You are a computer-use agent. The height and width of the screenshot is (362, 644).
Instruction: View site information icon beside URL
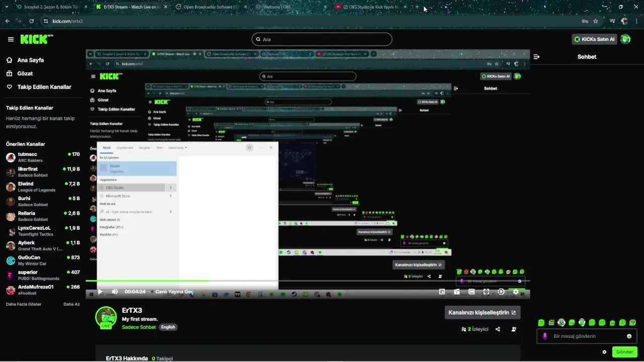[x=46, y=21]
